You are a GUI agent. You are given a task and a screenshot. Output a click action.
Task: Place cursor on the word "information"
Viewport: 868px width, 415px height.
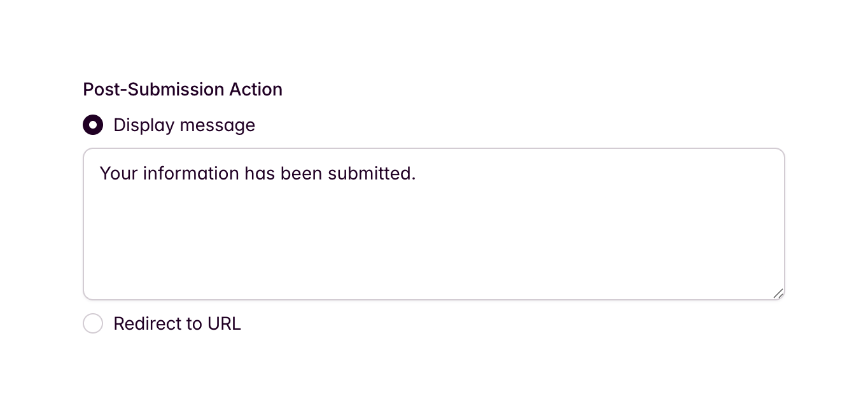click(x=191, y=173)
